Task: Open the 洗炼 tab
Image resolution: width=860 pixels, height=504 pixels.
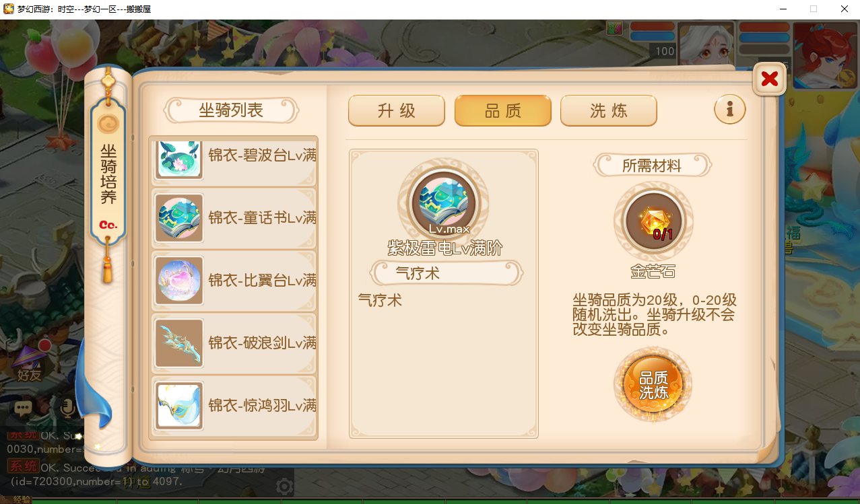Action: coord(609,111)
